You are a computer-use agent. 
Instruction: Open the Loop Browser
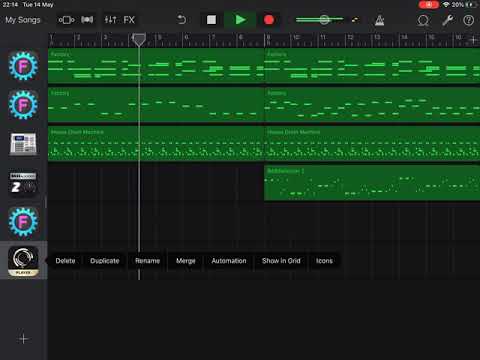(x=423, y=20)
